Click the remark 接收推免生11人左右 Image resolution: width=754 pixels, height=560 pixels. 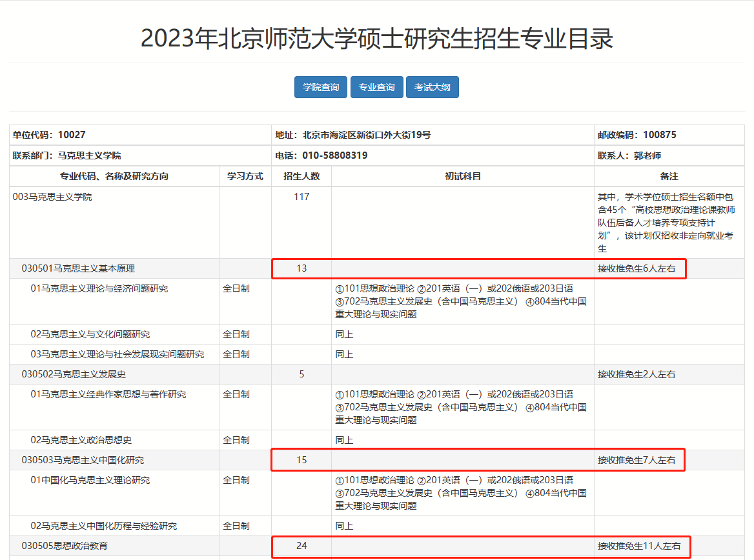pyautogui.click(x=639, y=546)
